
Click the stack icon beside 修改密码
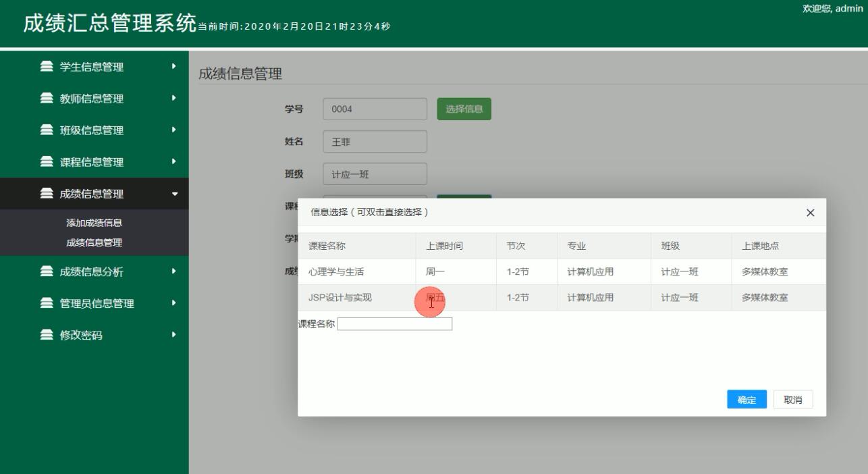(47, 335)
